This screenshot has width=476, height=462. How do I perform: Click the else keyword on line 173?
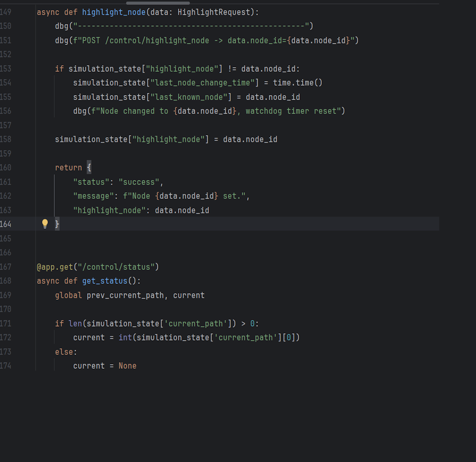(x=64, y=352)
